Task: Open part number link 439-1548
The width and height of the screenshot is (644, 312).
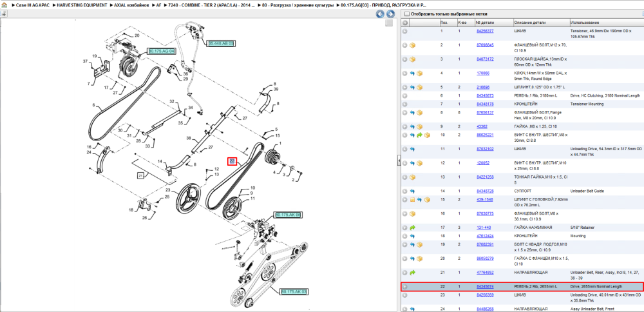Action: coord(485,199)
